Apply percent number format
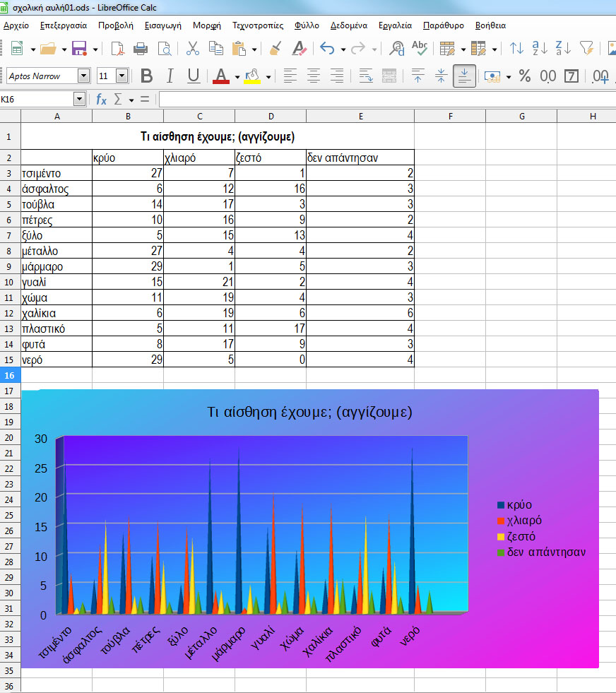The width and height of the screenshot is (616, 693). click(525, 76)
